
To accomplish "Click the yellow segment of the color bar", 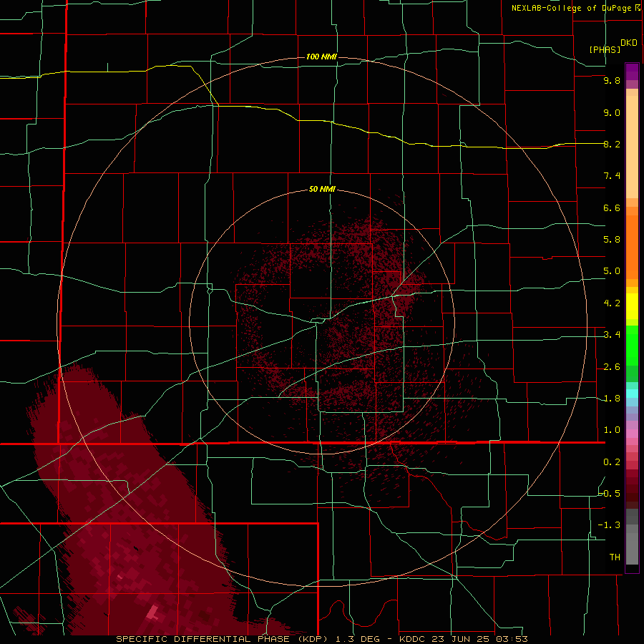I will pyautogui.click(x=632, y=306).
